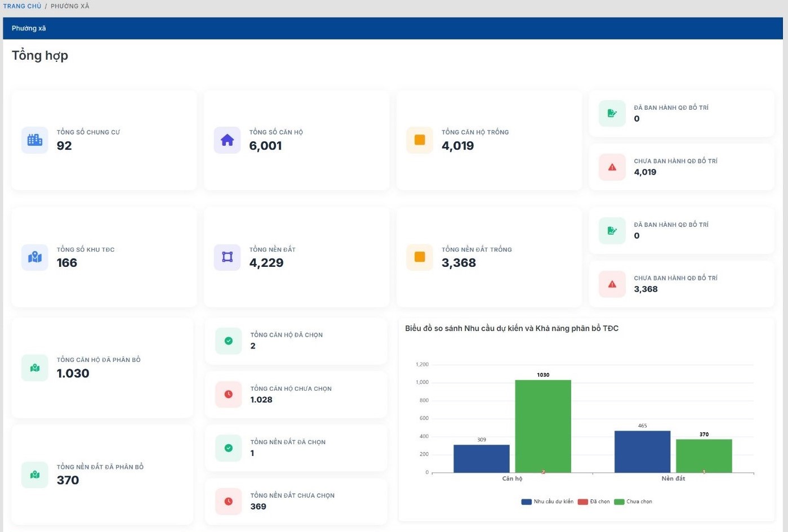
Task: Click the house icon for Tổng số căn hộ
Action: coord(228,140)
